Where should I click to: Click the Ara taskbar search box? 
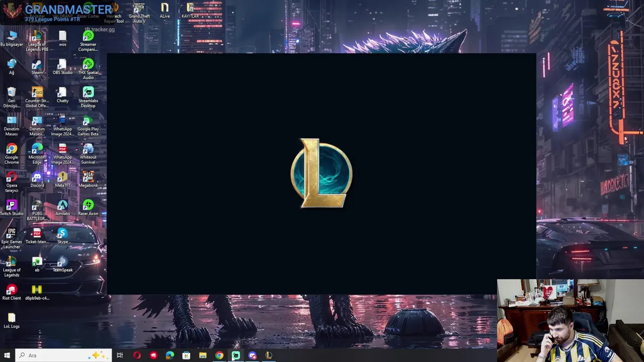coord(63,355)
